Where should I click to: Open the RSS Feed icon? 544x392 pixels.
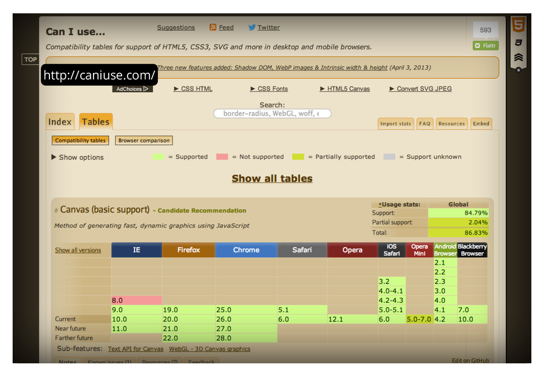tap(212, 27)
